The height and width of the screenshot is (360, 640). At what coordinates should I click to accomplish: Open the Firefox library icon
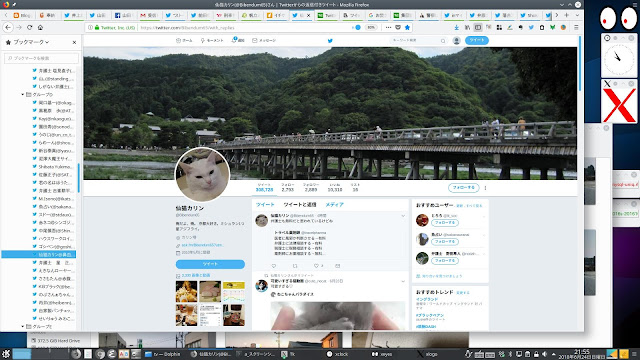coord(467,27)
